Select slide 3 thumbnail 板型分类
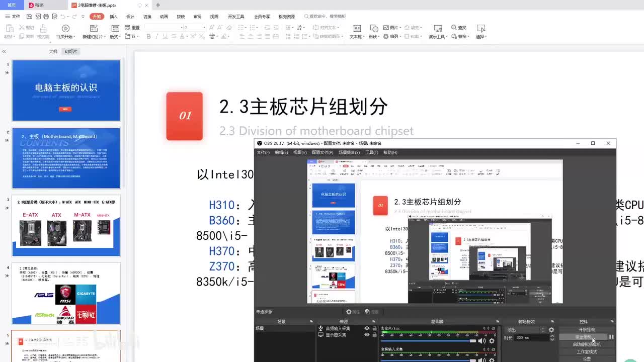644x362 pixels. tap(66, 225)
